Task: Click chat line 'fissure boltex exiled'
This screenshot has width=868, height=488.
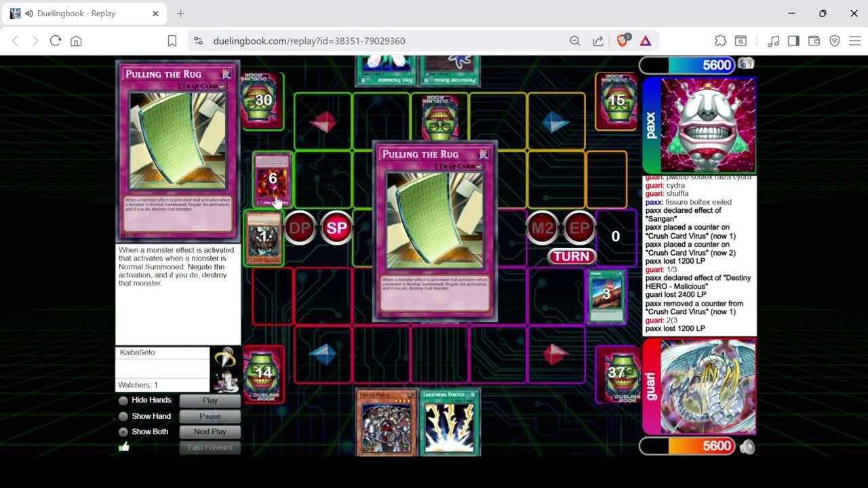Action: (688, 202)
